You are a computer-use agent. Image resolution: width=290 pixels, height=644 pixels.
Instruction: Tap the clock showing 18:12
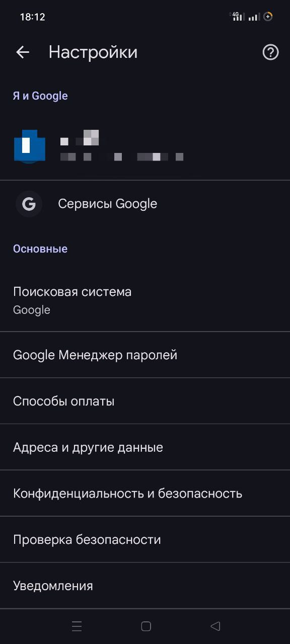(33, 17)
